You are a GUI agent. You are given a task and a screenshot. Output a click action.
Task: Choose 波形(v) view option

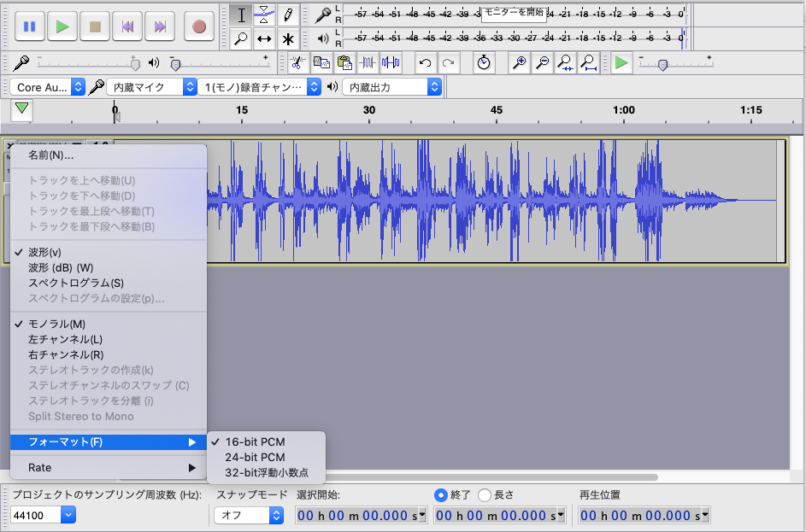(x=109, y=252)
